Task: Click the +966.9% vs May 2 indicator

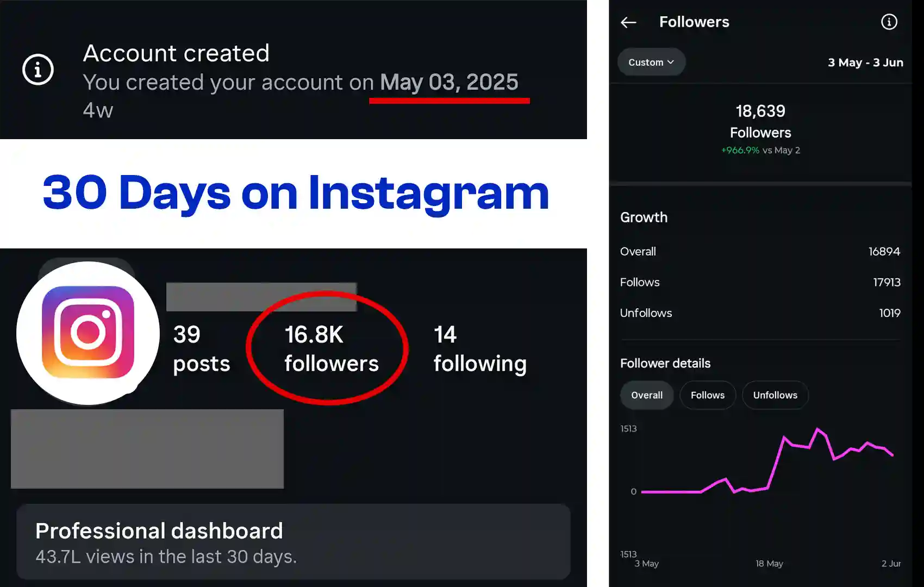Action: pyautogui.click(x=760, y=150)
